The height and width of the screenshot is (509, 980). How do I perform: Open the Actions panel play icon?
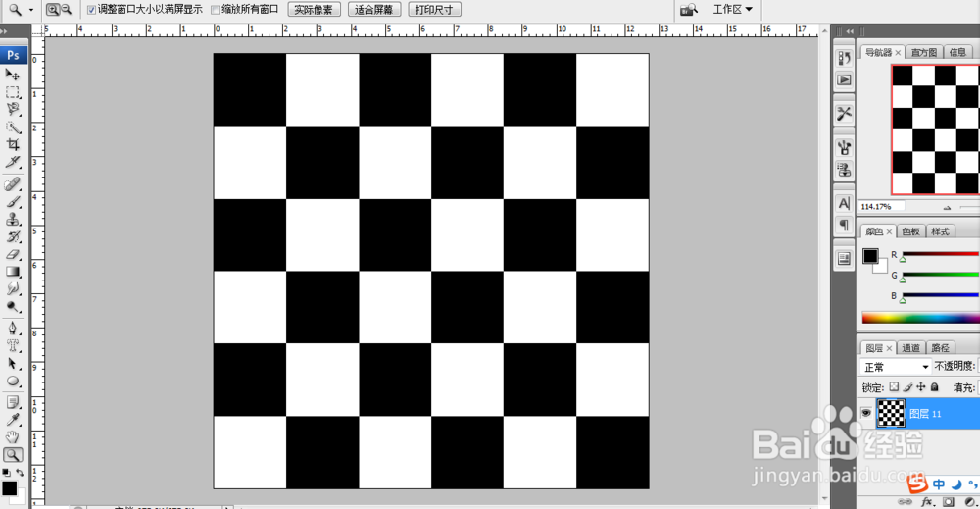point(845,80)
